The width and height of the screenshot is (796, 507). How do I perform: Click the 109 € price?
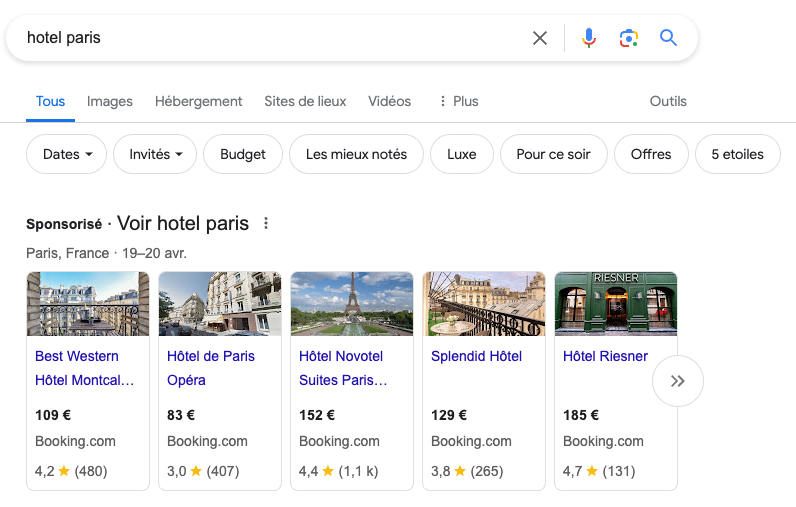coord(53,415)
